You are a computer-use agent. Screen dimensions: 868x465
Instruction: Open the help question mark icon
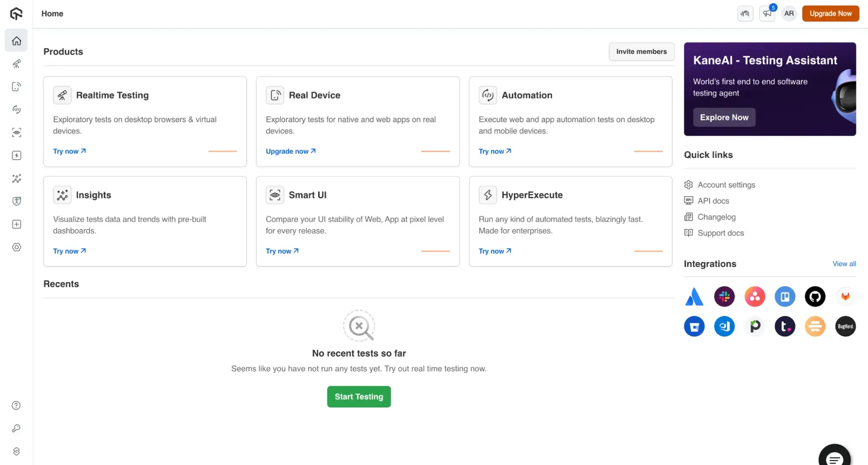[x=17, y=406]
